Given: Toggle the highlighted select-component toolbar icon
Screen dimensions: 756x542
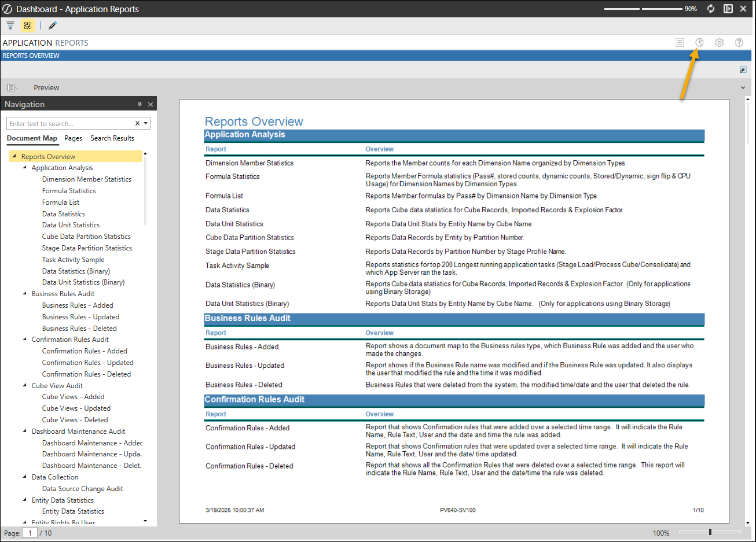Looking at the screenshot, I should point(27,25).
